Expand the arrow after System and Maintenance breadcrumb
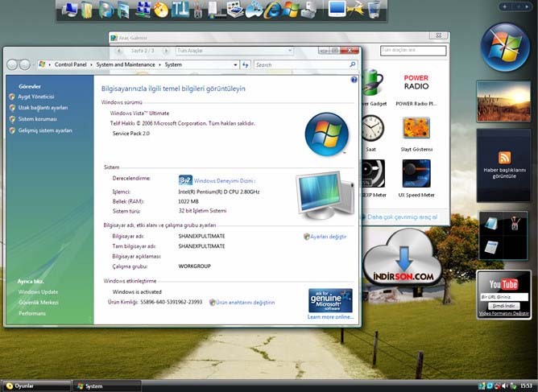 tap(159, 64)
